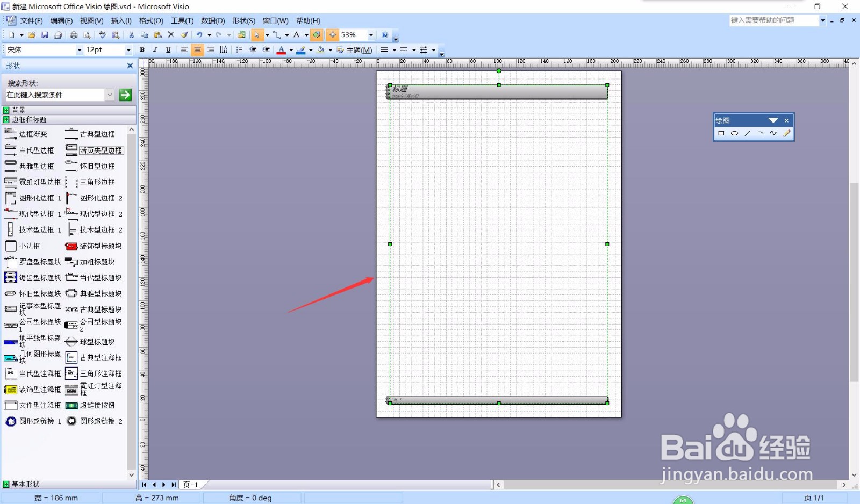The height and width of the screenshot is (504, 860).
Task: Open the 背景 stencil title bar
Action: pos(69,110)
